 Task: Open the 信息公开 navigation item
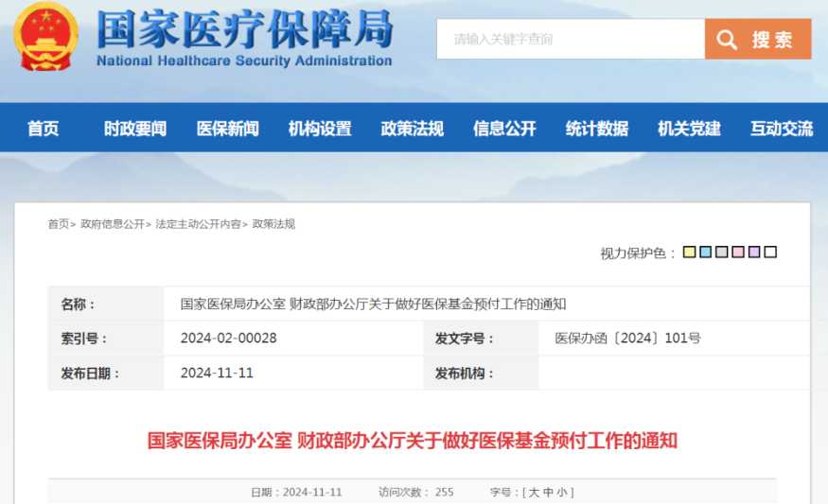[x=504, y=129]
